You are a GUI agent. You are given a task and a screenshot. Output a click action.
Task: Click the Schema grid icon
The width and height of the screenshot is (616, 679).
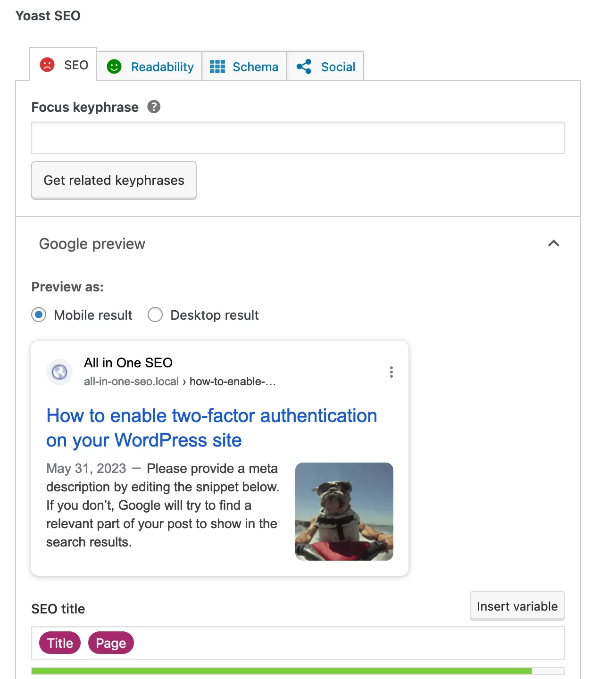tap(217, 66)
